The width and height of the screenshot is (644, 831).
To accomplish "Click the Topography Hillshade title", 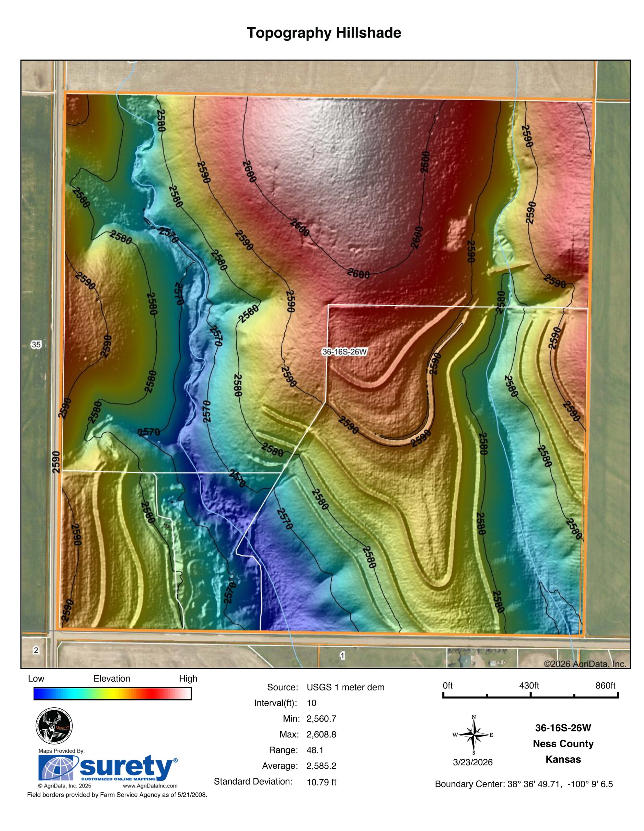I will coord(324,33).
